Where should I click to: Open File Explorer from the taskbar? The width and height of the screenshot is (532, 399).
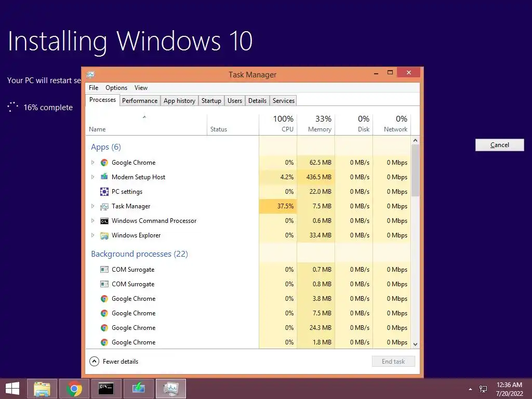pos(42,389)
